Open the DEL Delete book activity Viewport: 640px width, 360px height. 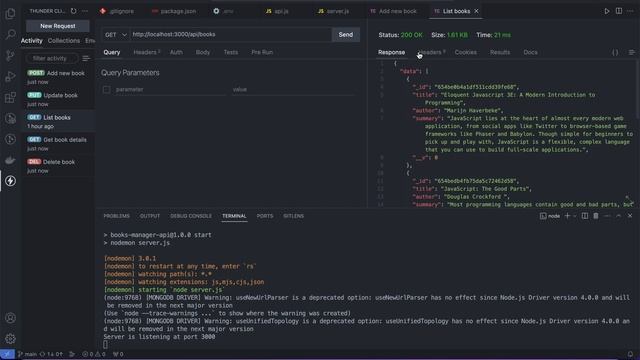point(58,165)
